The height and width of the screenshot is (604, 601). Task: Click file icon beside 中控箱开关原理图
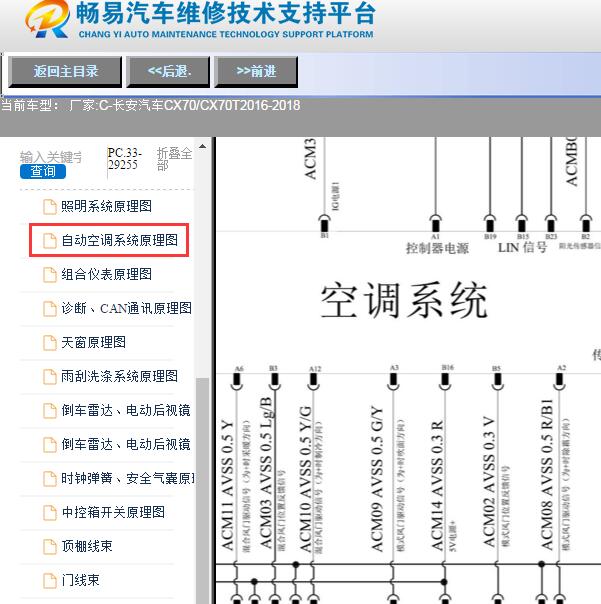tap(50, 513)
